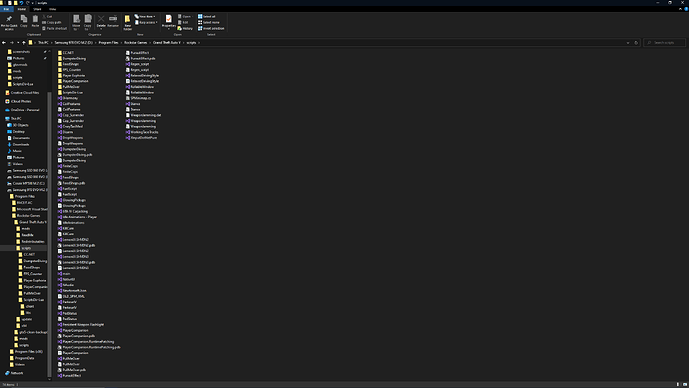Viewport: 689px width, 388px height.
Task: Select 3D Objects in sidebar
Action: [x=18, y=125]
